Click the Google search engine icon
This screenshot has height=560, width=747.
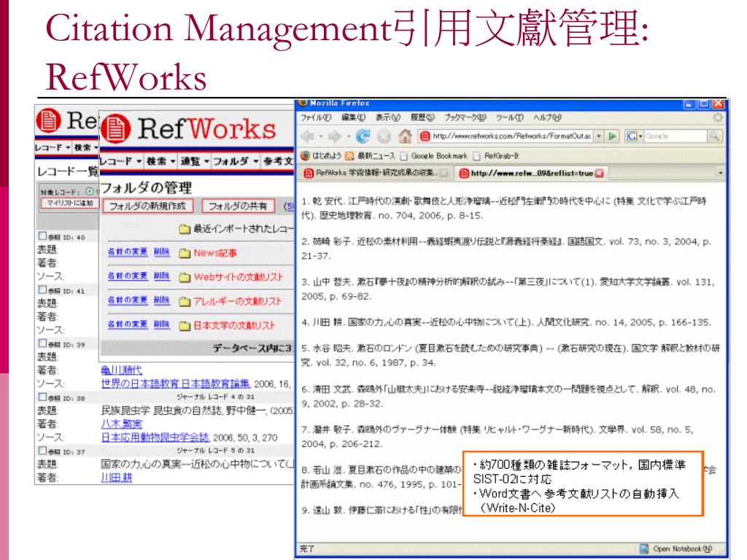click(632, 136)
